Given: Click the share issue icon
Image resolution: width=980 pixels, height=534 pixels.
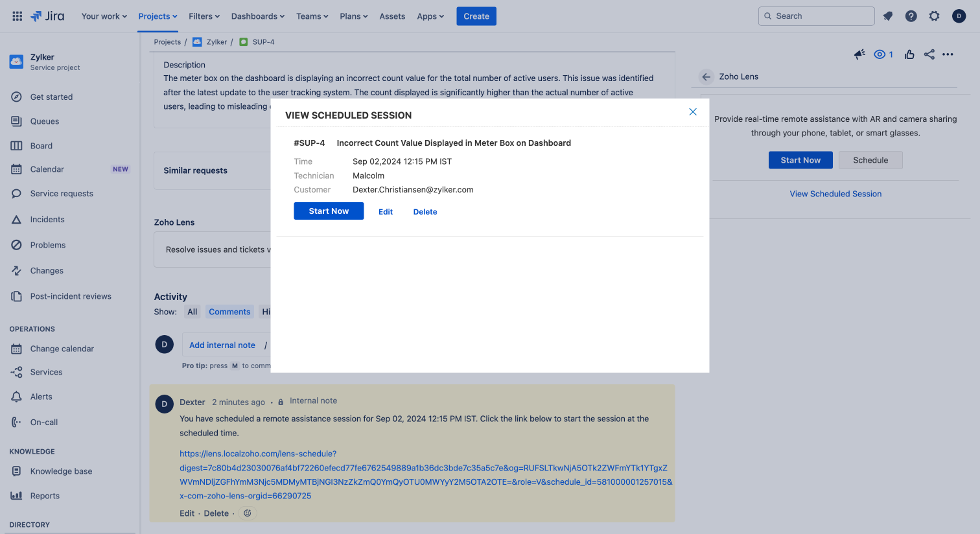Looking at the screenshot, I should coord(929,54).
